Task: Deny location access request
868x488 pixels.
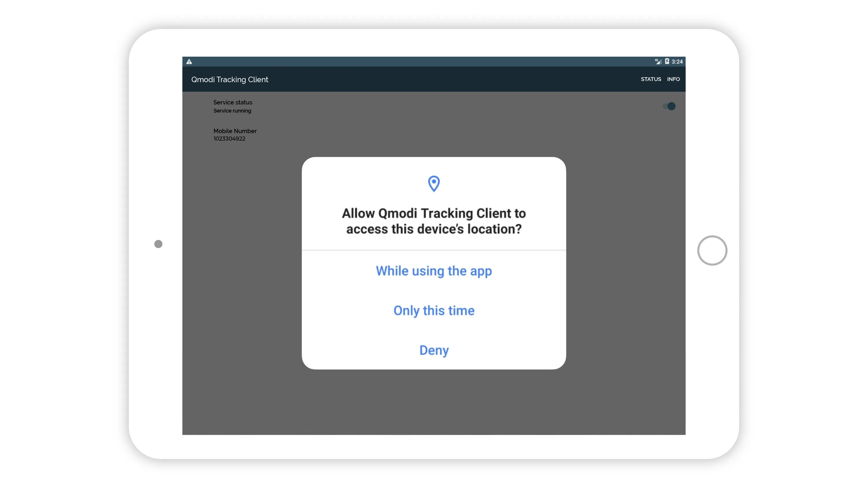Action: 434,350
